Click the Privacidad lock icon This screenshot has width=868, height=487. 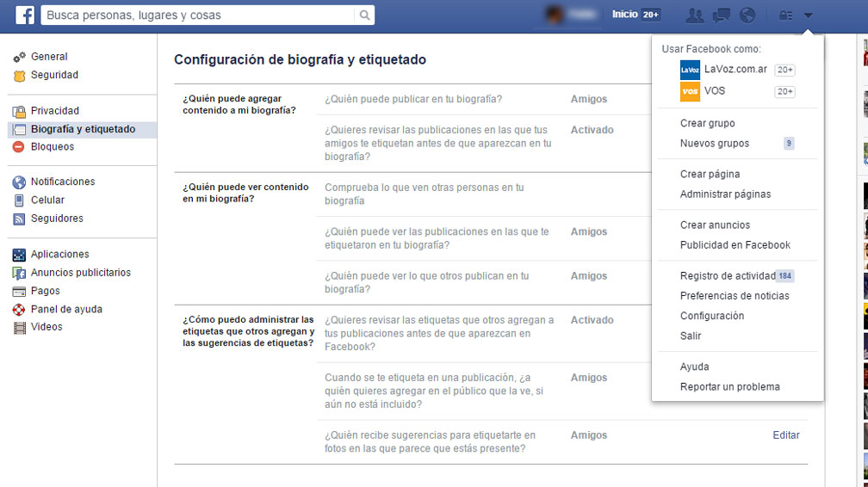pos(19,112)
